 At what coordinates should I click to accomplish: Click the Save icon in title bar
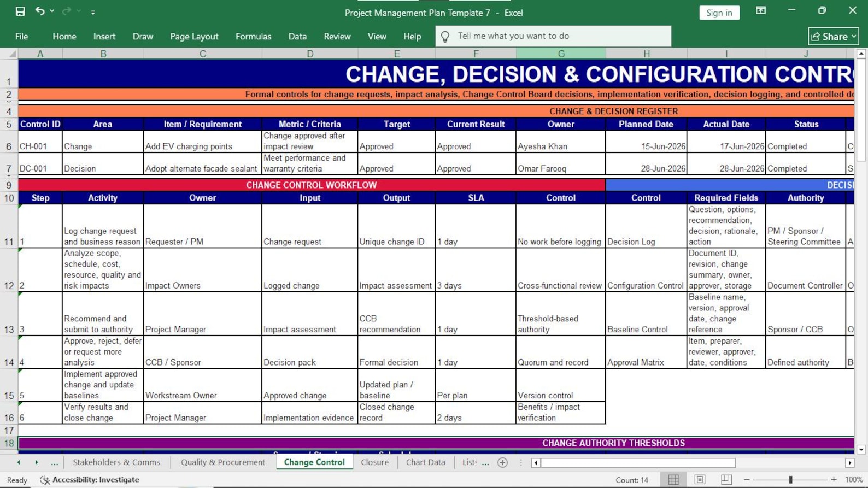click(20, 11)
